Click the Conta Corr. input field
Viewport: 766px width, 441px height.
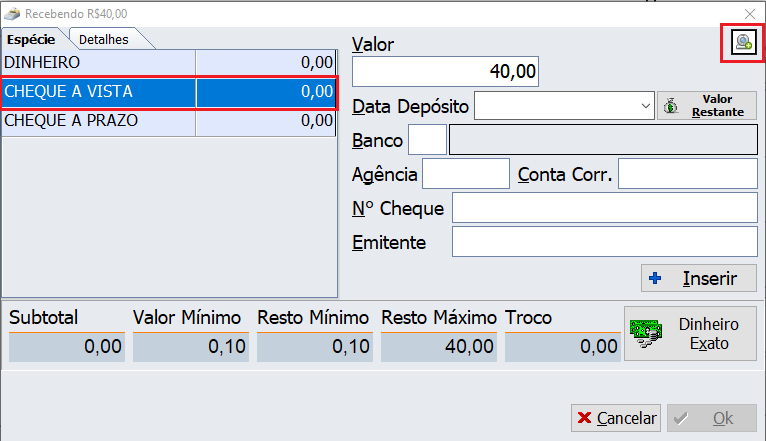click(x=687, y=174)
